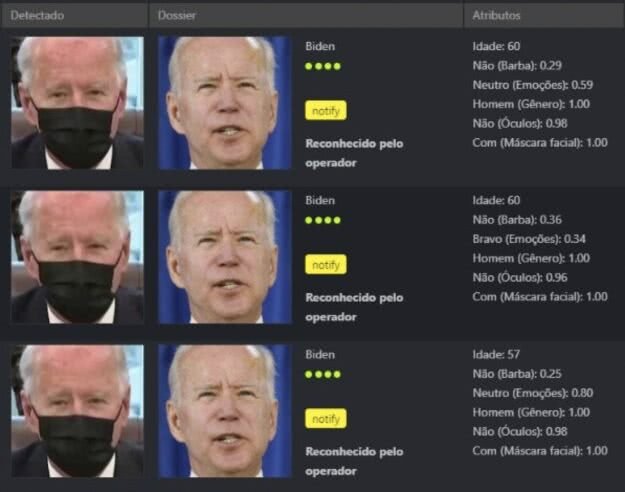
Task: Open the third row's detected masked-face thumbnail
Action: [77, 411]
